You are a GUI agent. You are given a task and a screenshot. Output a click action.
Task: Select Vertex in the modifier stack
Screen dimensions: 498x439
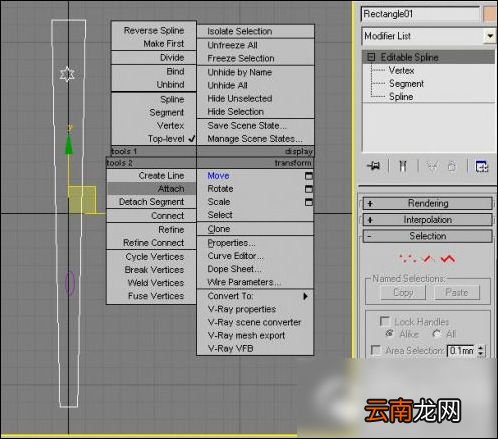tap(401, 71)
